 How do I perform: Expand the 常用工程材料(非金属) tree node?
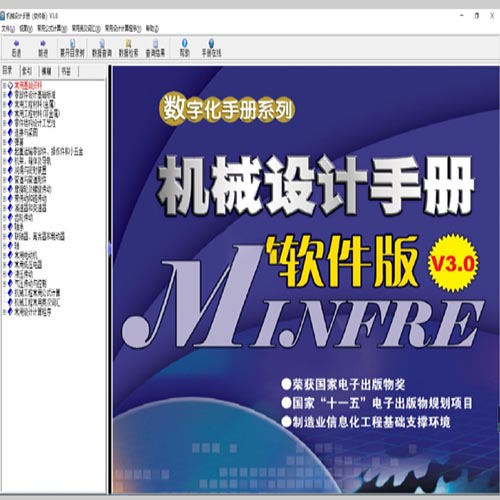coord(4,114)
